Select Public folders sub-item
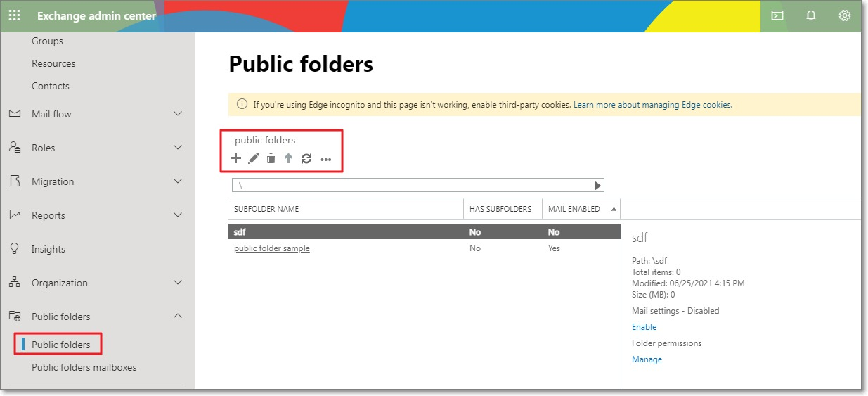Viewport: 868px width, 396px height. point(61,345)
